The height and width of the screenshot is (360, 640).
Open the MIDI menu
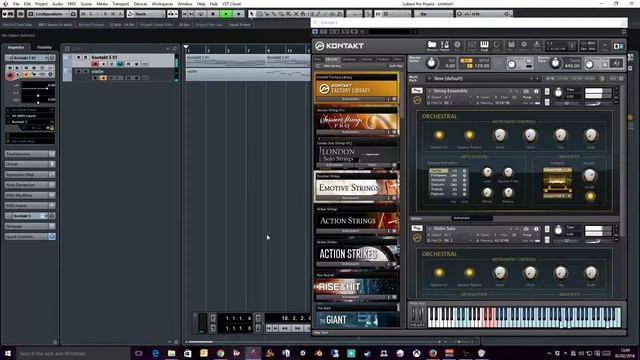point(72,4)
